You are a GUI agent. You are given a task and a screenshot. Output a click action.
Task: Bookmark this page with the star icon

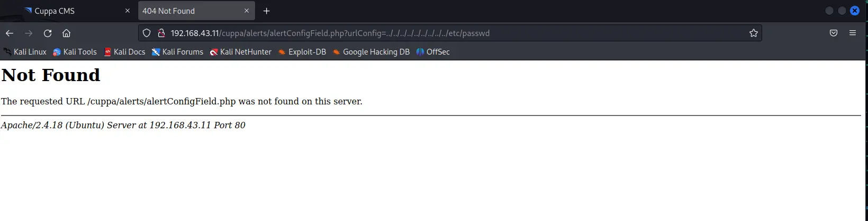[x=754, y=33]
